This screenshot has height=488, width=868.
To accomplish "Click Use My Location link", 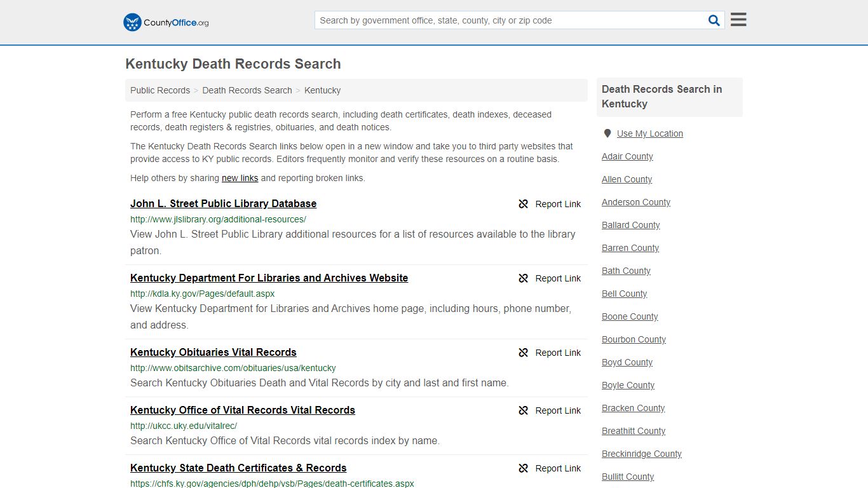I will coord(649,133).
